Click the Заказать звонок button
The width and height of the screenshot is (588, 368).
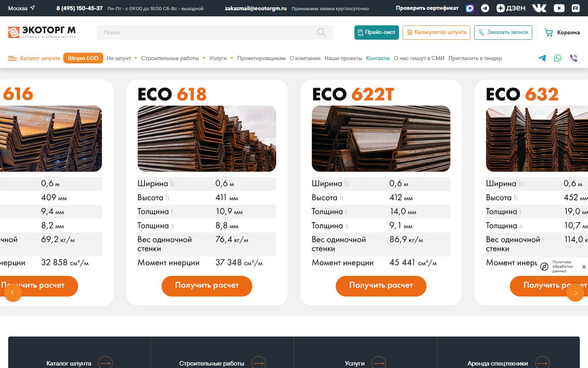click(503, 32)
